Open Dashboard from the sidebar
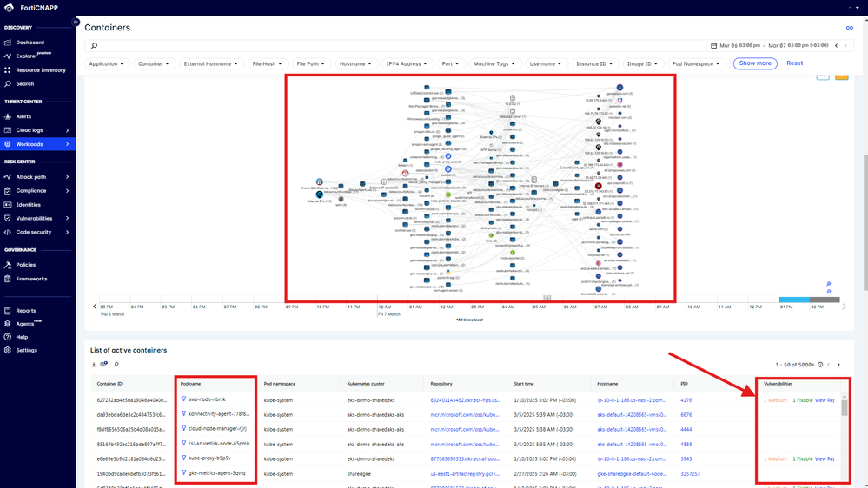868x488 pixels. pos(30,43)
